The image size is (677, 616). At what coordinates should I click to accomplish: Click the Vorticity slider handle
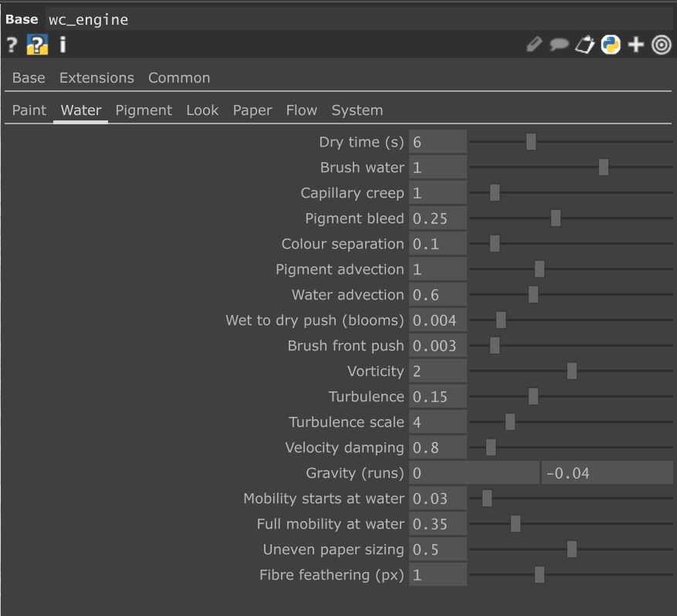572,371
